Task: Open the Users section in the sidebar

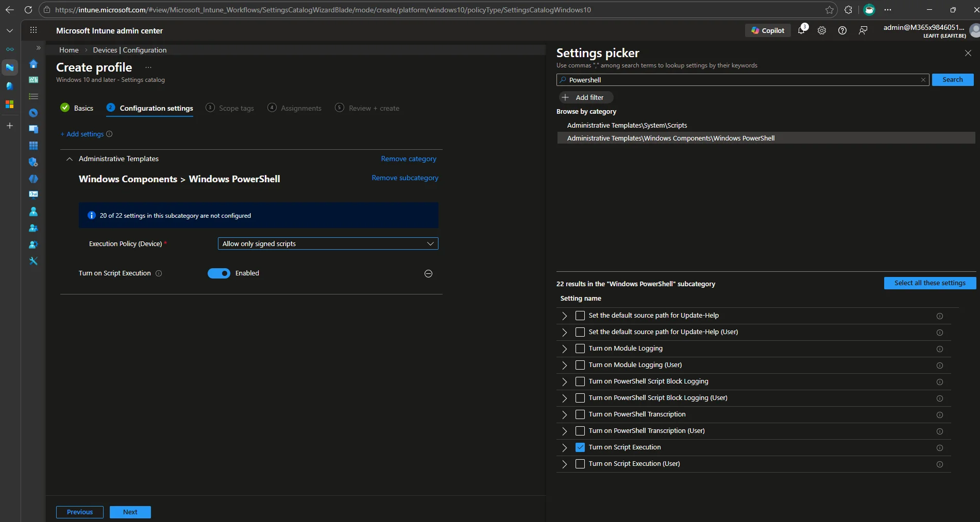Action: (x=33, y=211)
